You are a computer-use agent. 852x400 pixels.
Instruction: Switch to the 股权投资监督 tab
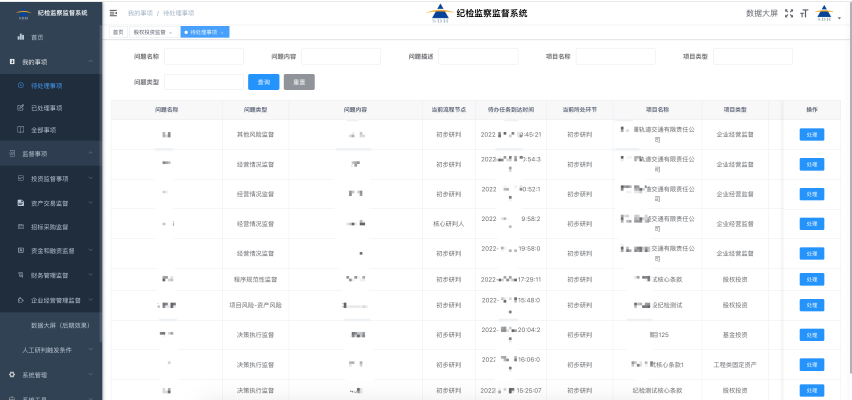(152, 32)
